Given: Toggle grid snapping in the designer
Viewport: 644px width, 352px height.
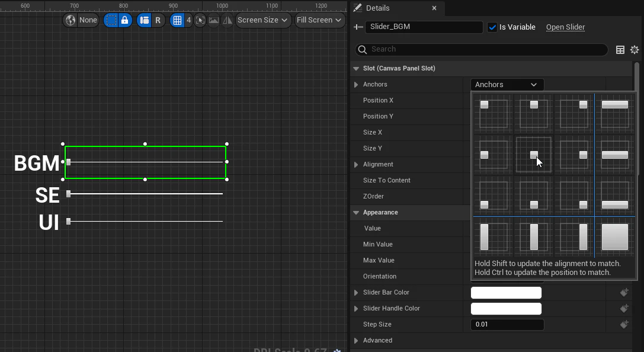Looking at the screenshot, I should [x=177, y=20].
